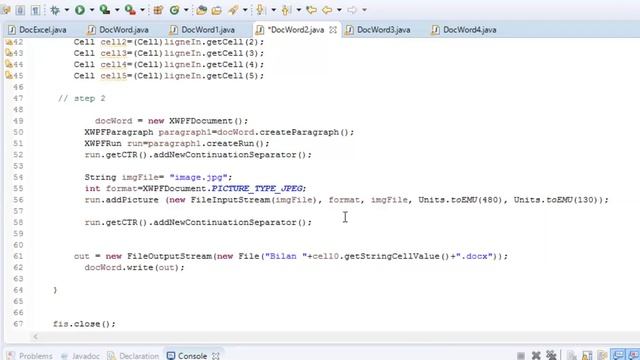The image size is (640, 360).
Task: Toggle Show Console on Standard Out
Action: (x=618, y=355)
